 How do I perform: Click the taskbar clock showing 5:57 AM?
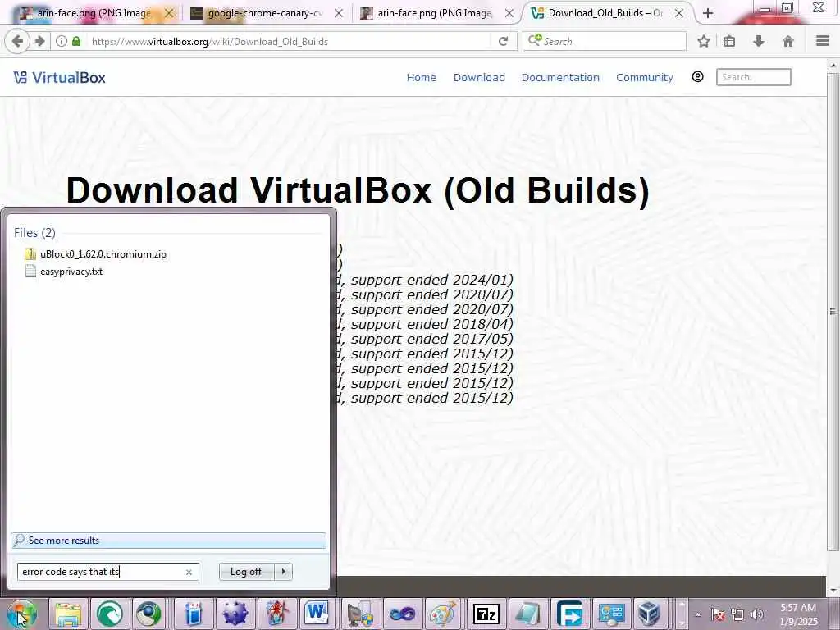click(x=798, y=614)
